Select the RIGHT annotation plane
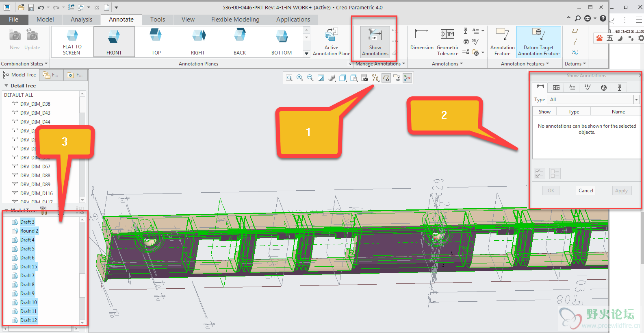Screen dimensions: 644x333 click(x=198, y=42)
